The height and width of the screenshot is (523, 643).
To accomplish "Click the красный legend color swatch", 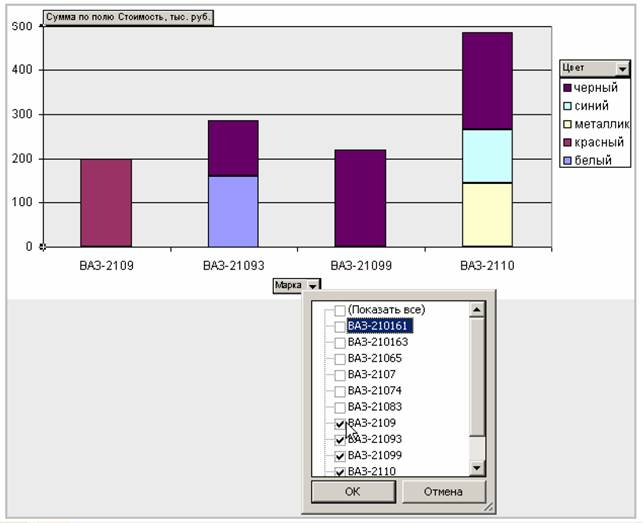I will [x=568, y=143].
